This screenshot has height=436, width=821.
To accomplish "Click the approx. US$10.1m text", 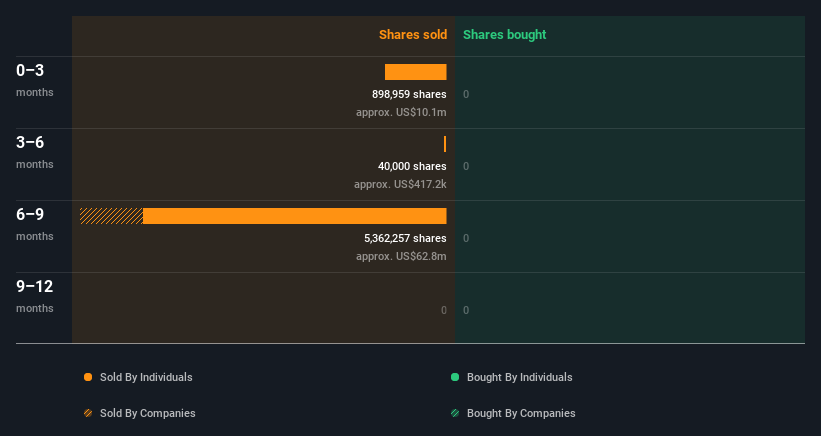I will 401,112.
